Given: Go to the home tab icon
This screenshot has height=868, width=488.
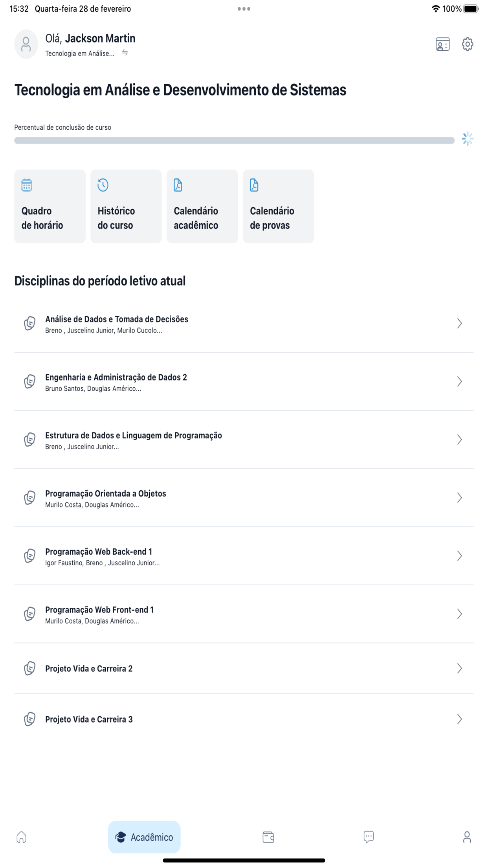Looking at the screenshot, I should click(22, 837).
